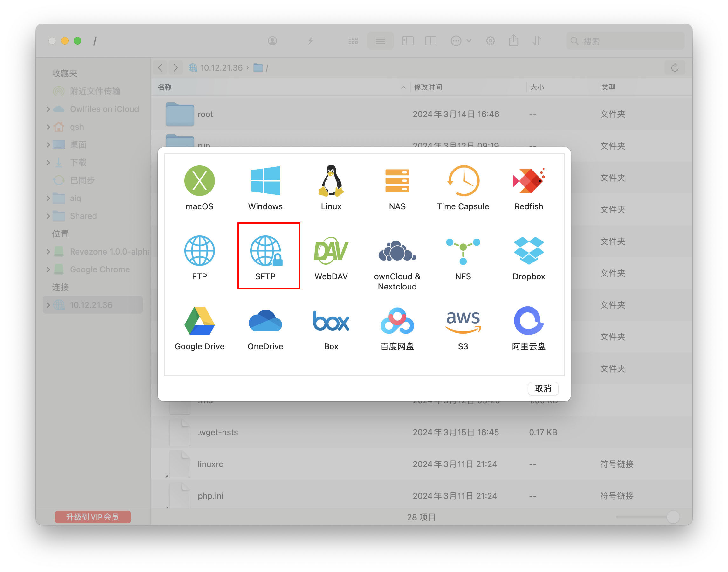The width and height of the screenshot is (728, 572).
Task: Go back with the left chevron
Action: pyautogui.click(x=160, y=68)
